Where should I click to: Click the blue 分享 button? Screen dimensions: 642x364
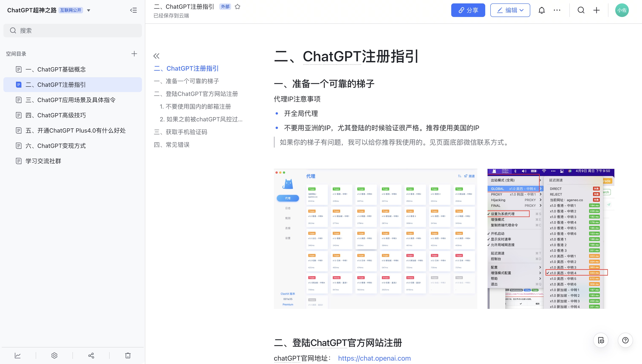pyautogui.click(x=468, y=10)
